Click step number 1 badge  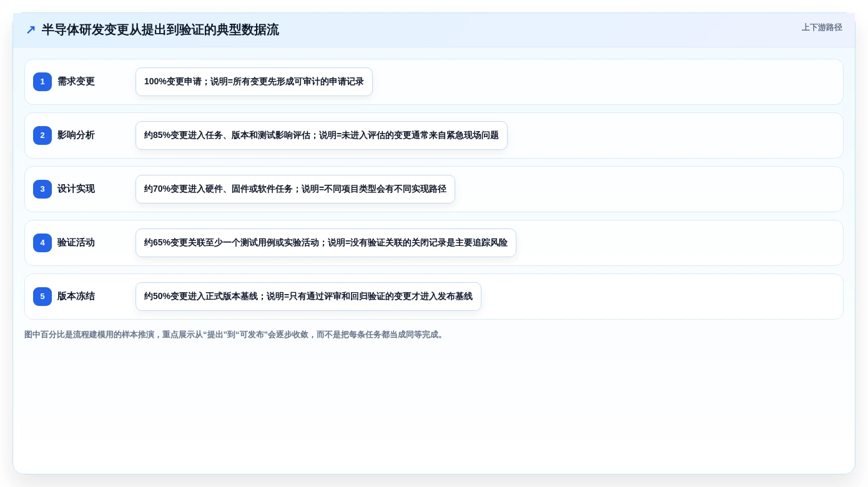42,82
